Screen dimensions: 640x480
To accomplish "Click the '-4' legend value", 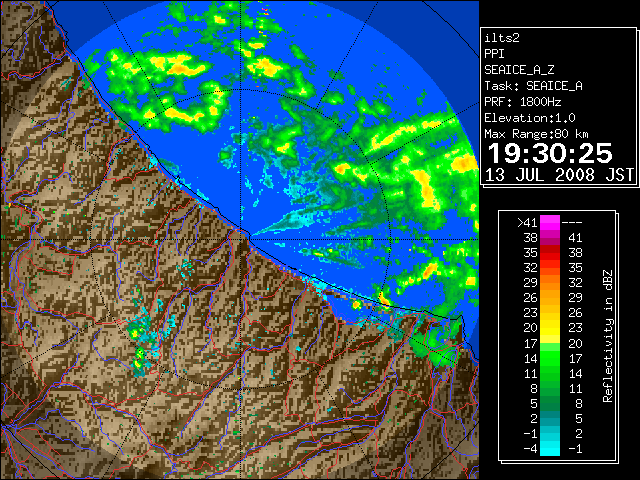I will pyautogui.click(x=530, y=449).
